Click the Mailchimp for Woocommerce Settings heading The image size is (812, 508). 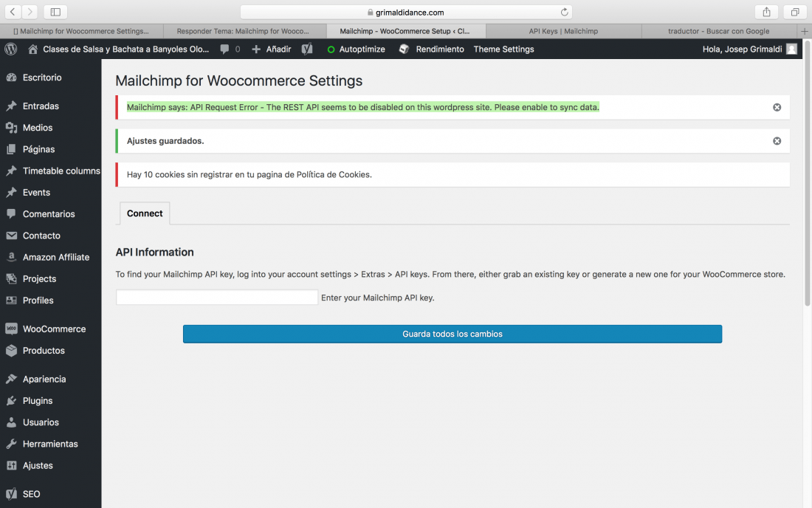238,80
